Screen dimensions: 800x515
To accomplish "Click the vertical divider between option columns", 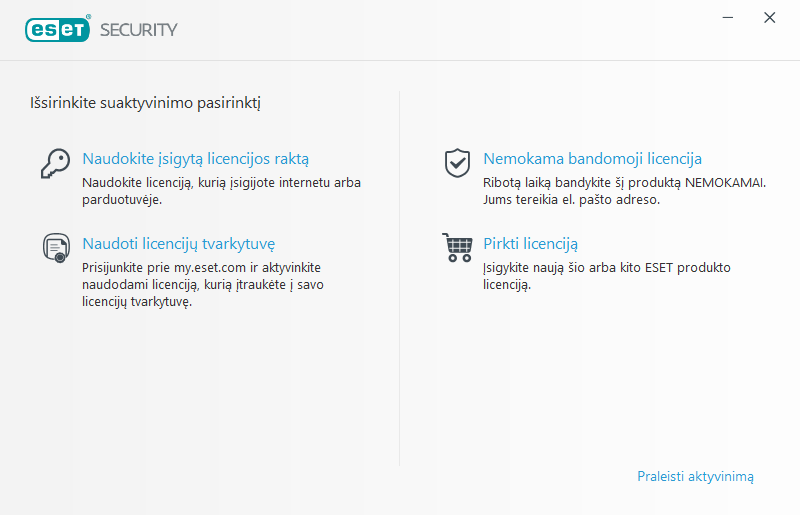I will click(399, 280).
